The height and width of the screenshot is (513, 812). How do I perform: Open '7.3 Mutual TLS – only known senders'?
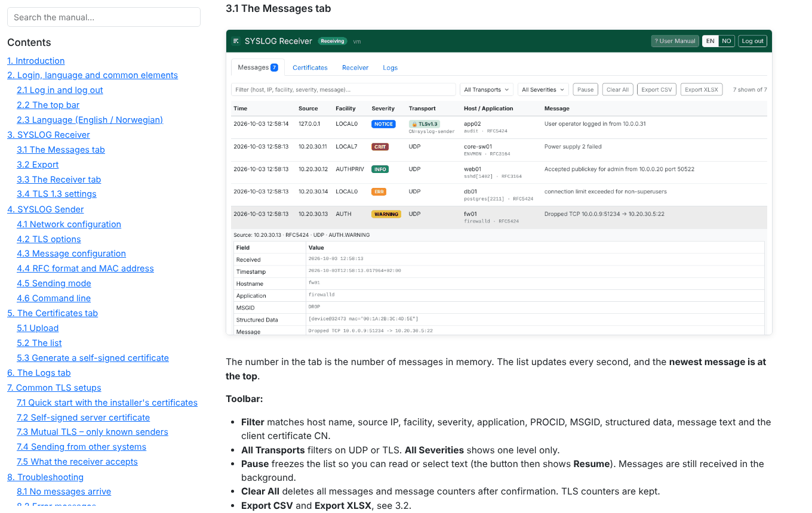click(93, 432)
